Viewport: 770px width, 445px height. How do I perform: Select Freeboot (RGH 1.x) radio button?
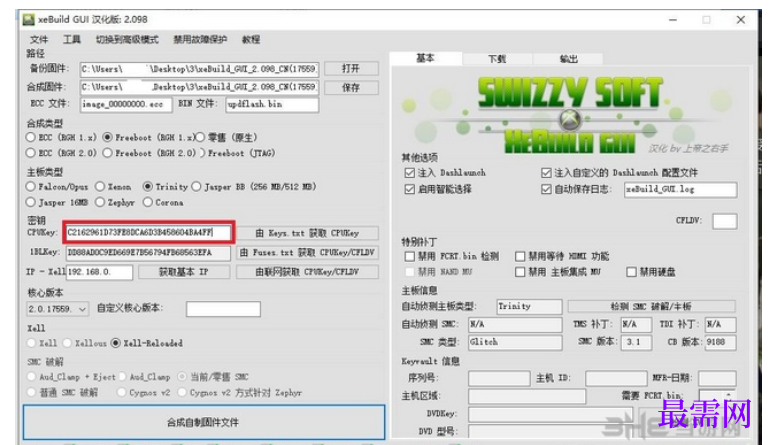[108, 138]
